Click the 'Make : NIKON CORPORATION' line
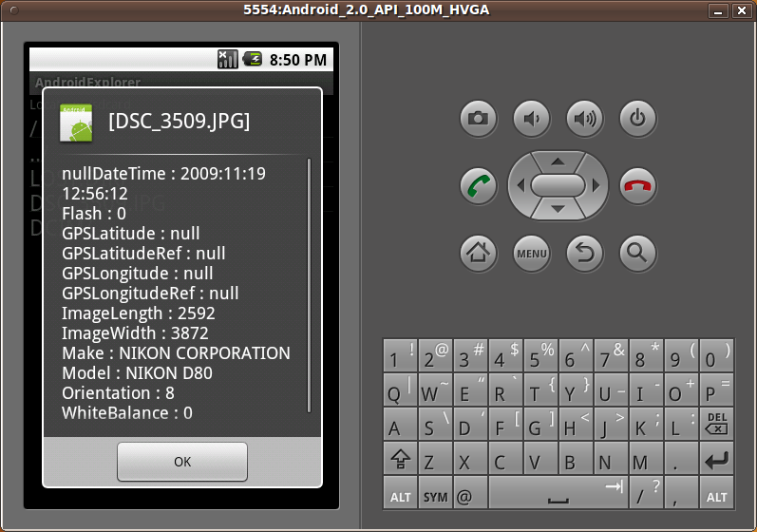The width and height of the screenshot is (757, 532). click(176, 353)
